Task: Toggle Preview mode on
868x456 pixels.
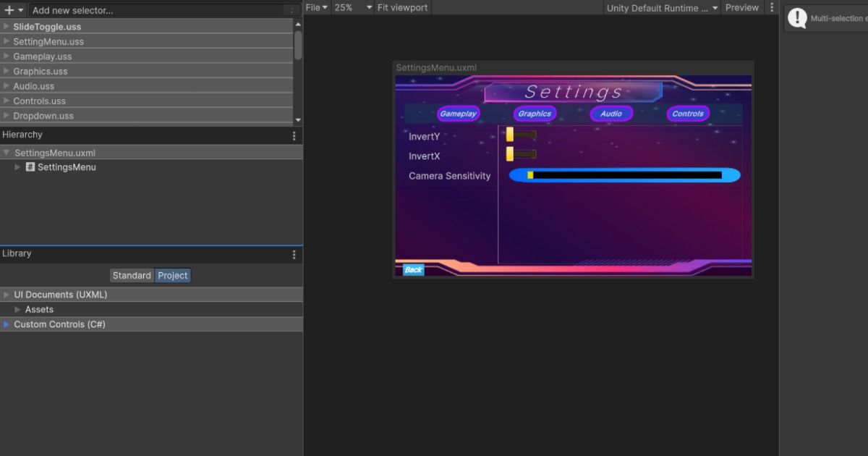Action: [x=742, y=7]
